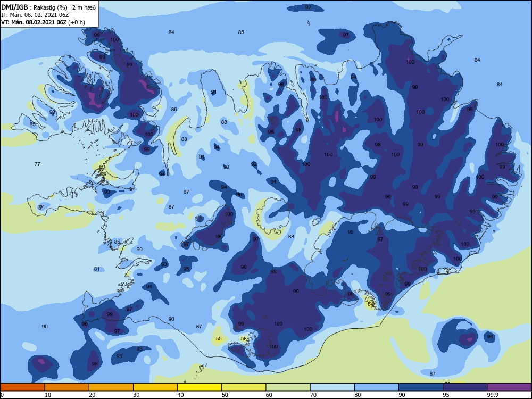Select the 80–90 medium blue legend swatch
532x399 pixels.
point(377,387)
